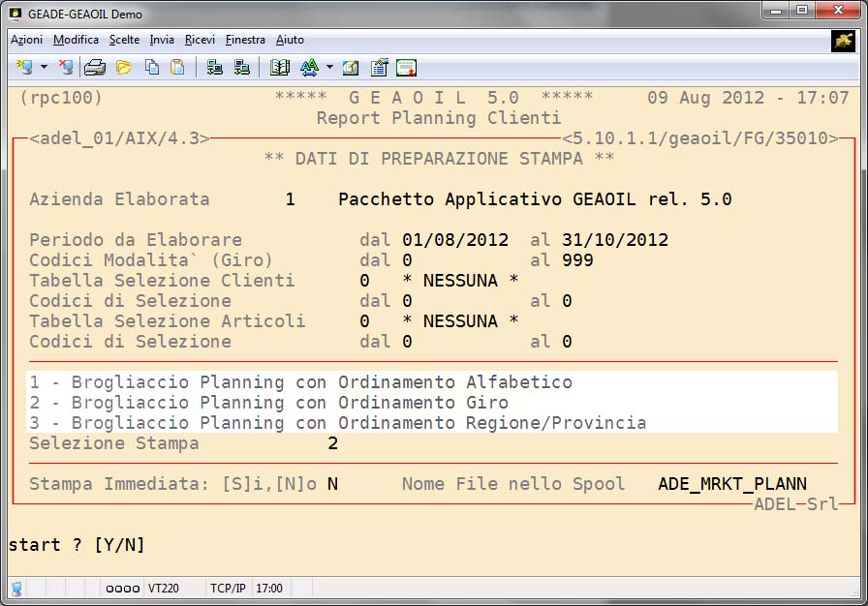Click the start date 01/08/2012
The width and height of the screenshot is (868, 606).
point(454,240)
